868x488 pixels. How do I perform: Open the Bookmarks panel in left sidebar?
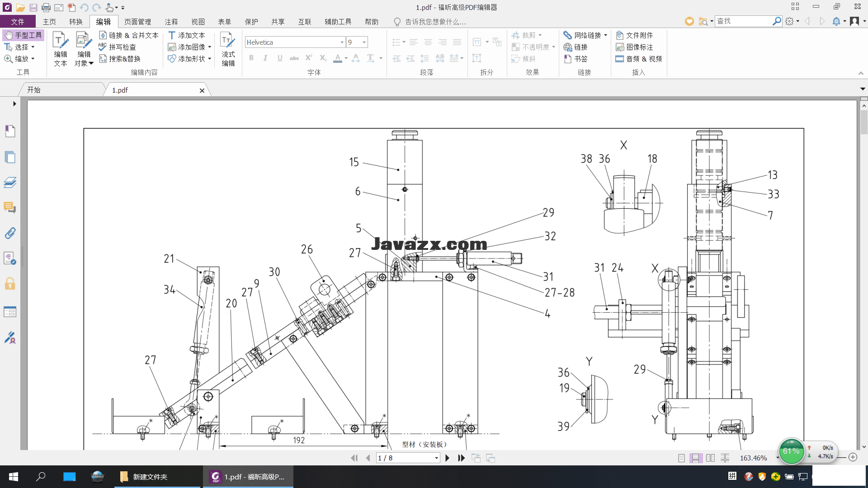tap(10, 131)
